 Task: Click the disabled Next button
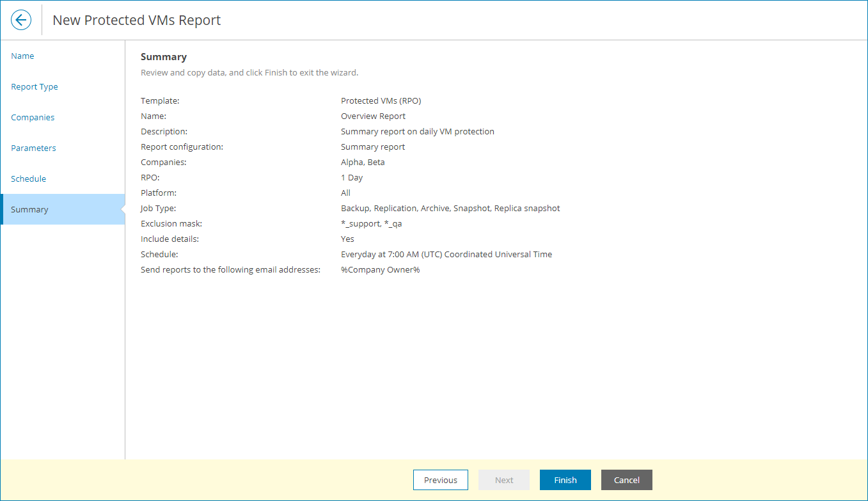point(503,480)
